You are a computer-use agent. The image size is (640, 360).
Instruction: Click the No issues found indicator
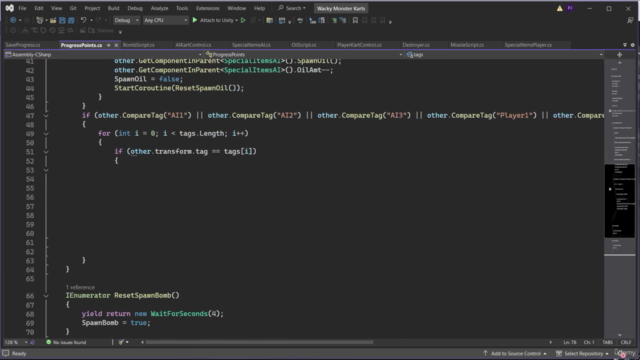click(66, 342)
